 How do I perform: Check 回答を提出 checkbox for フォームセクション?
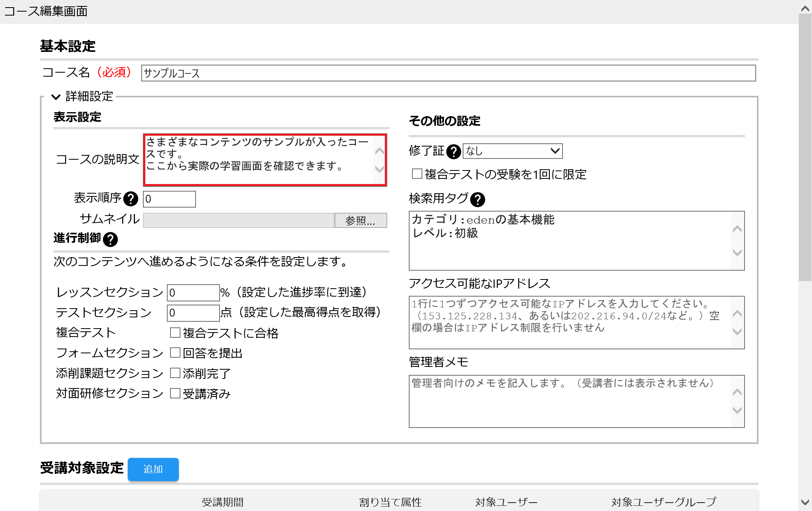175,353
